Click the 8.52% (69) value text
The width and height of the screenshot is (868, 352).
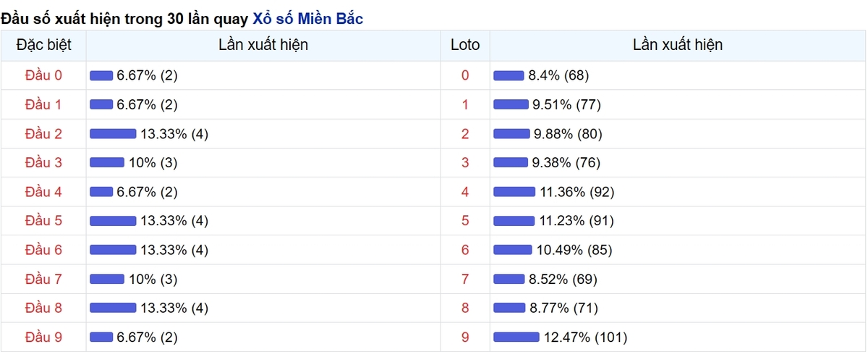[x=563, y=279]
